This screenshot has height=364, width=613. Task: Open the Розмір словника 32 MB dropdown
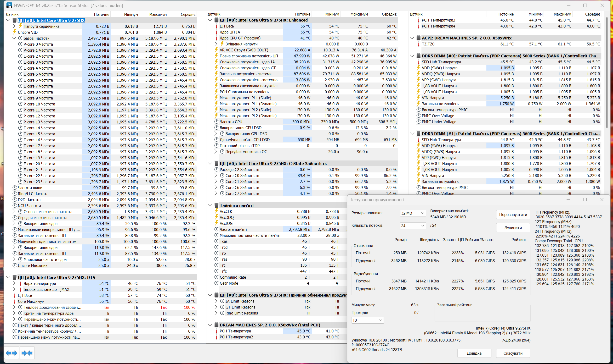click(x=413, y=213)
